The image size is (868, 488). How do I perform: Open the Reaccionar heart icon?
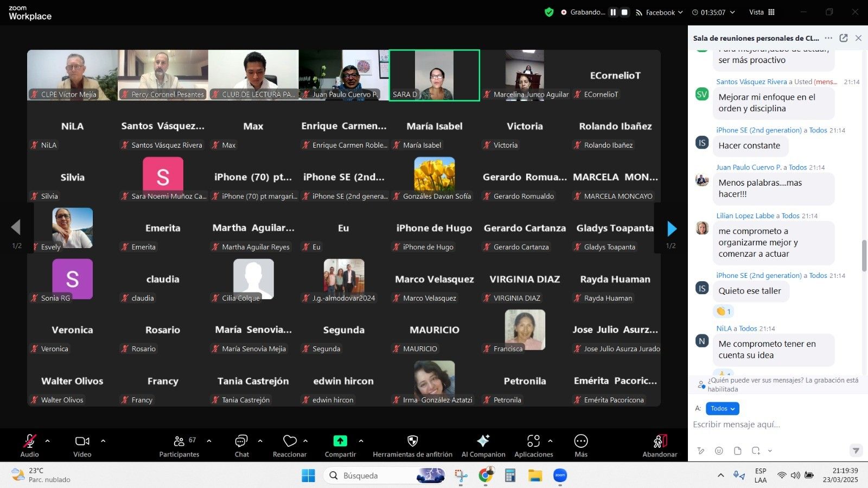pos(290,441)
